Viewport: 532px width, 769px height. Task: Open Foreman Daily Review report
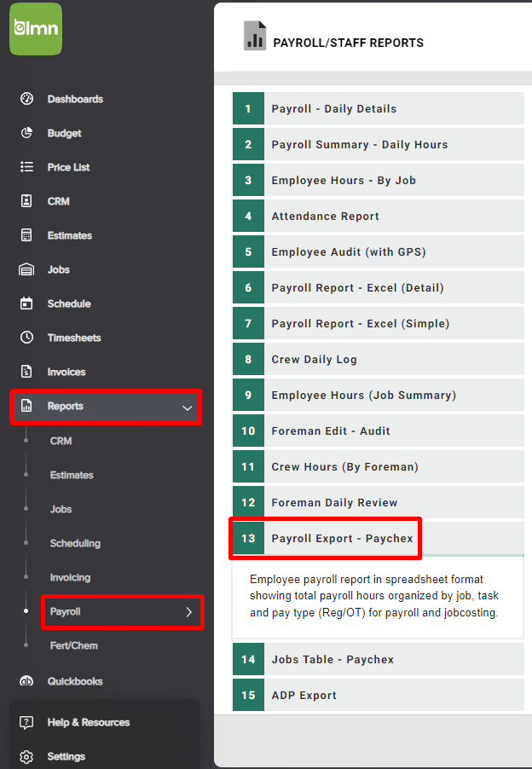pos(378,502)
